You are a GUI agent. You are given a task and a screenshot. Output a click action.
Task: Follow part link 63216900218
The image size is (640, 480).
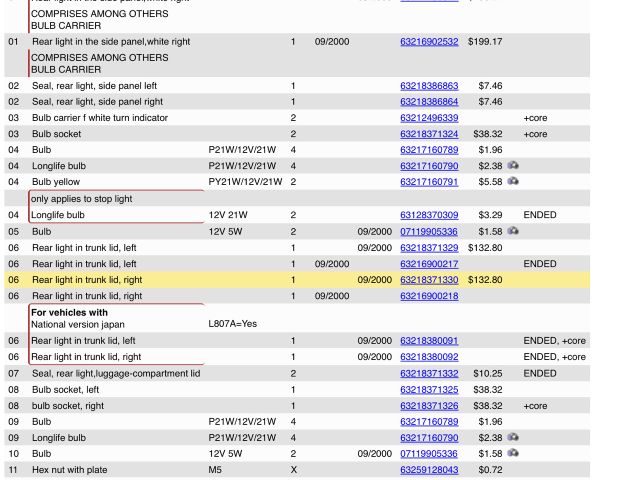pyautogui.click(x=429, y=296)
